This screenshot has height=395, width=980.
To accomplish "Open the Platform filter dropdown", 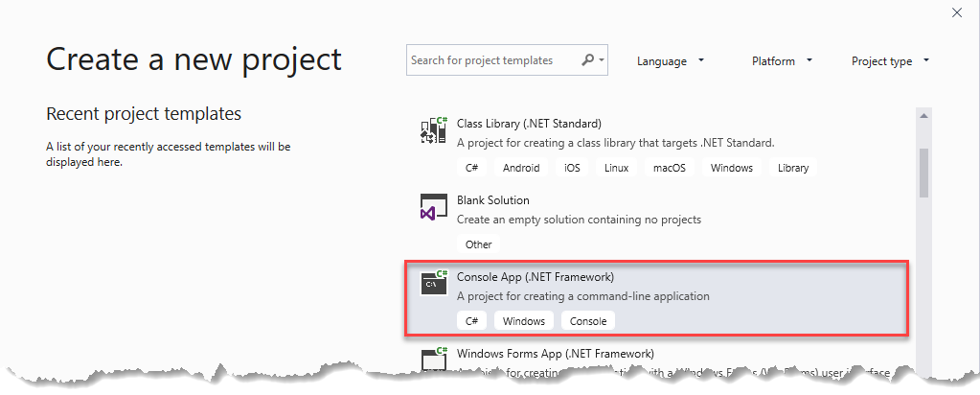I will [x=782, y=60].
